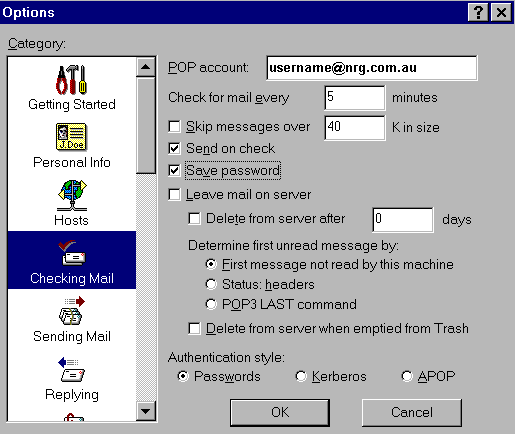This screenshot has height=434, width=515.
Task: Click the question mark help icon
Action: (x=478, y=13)
